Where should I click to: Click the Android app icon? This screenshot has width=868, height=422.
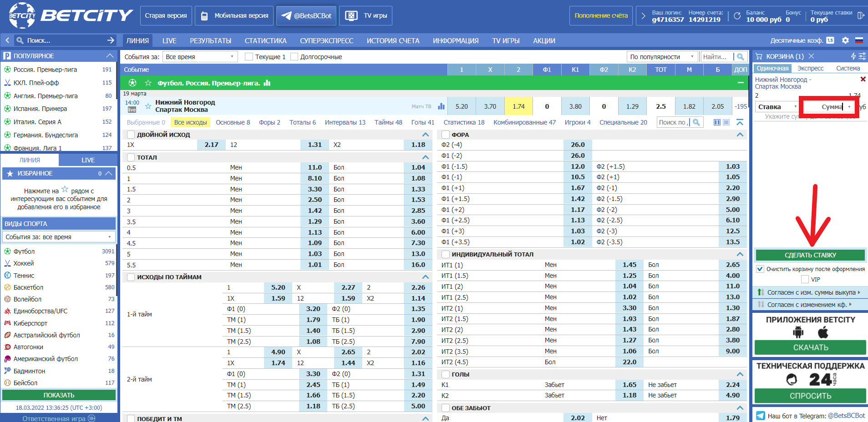click(x=798, y=333)
